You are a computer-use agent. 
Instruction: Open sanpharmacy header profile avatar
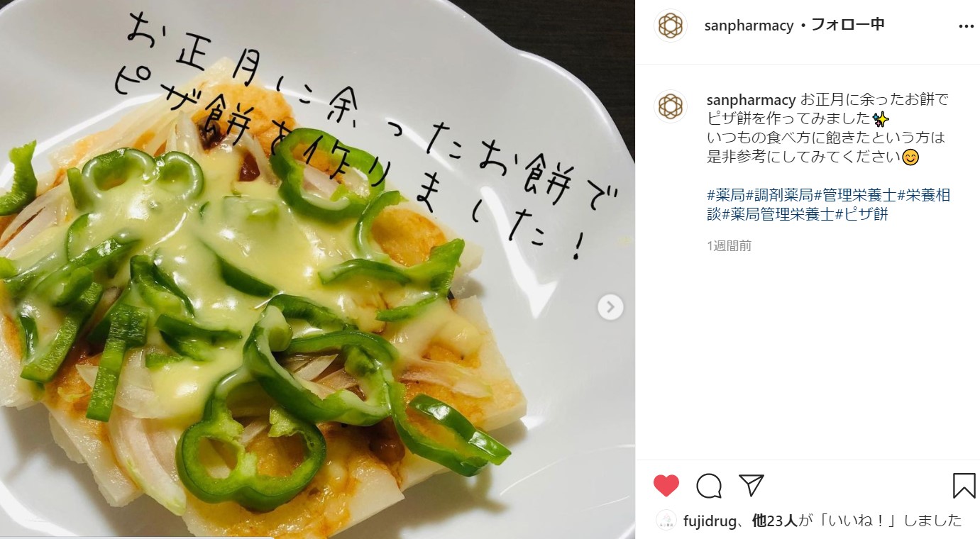point(670,26)
